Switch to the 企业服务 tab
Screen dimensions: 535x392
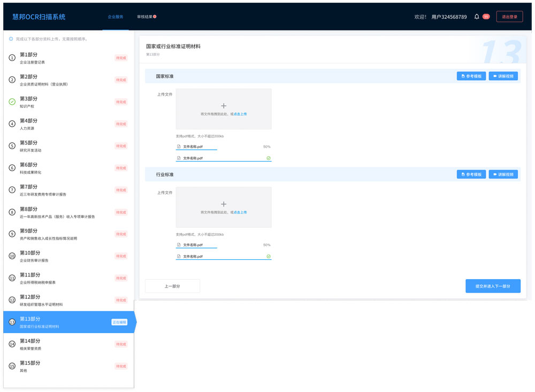coord(116,17)
